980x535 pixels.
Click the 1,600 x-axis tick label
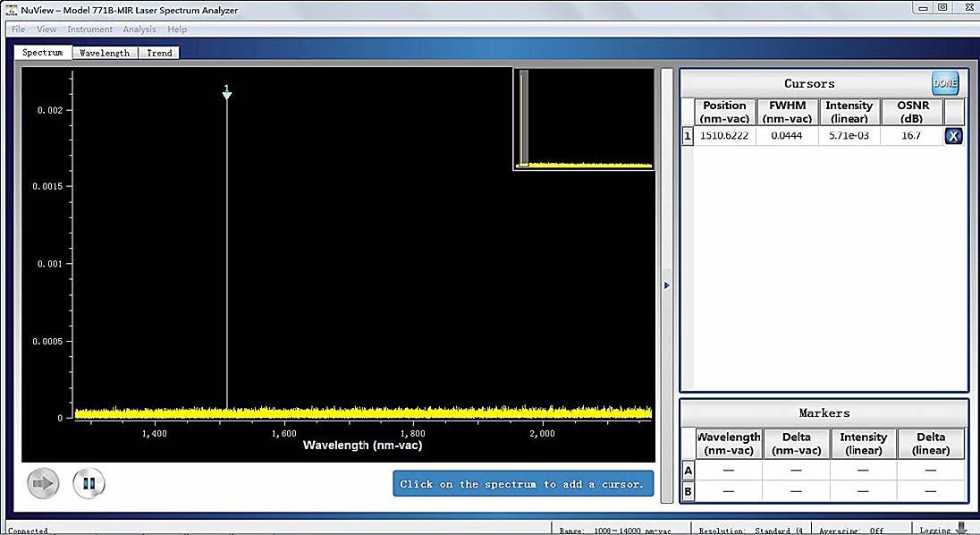tap(283, 433)
